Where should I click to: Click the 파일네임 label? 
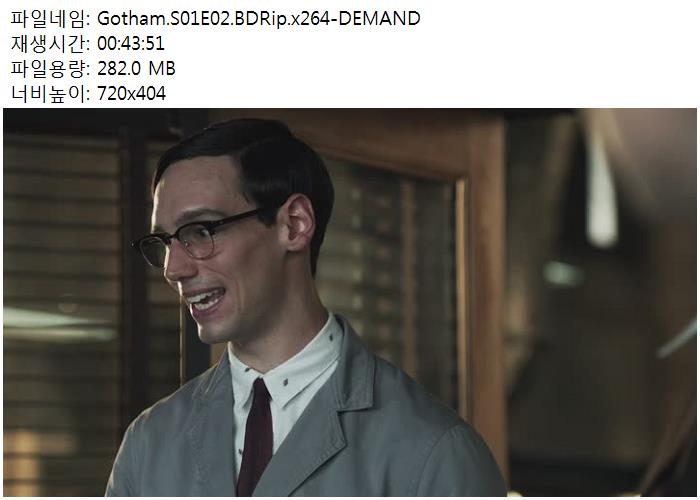click(x=50, y=19)
